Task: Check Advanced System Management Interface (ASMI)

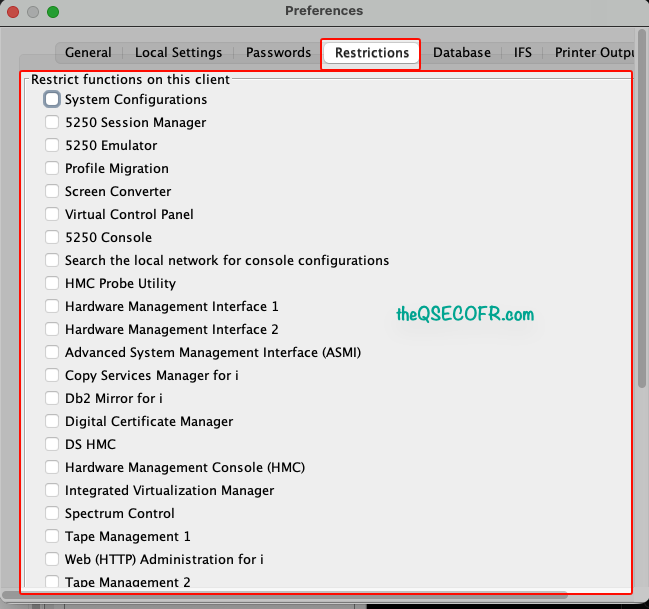Action: point(52,352)
